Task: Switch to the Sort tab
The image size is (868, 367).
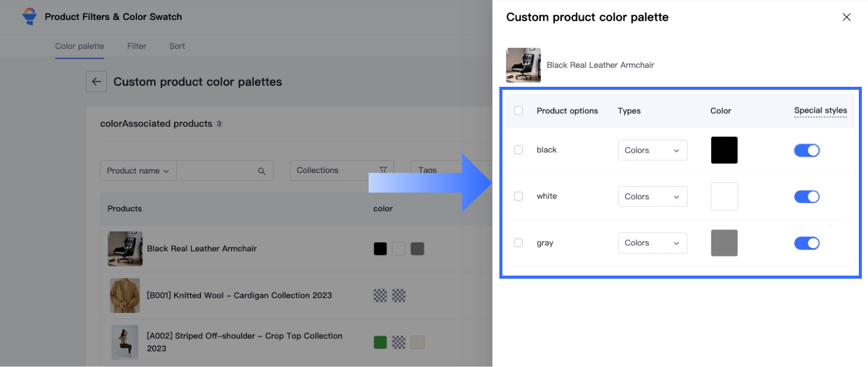Action: pos(177,46)
